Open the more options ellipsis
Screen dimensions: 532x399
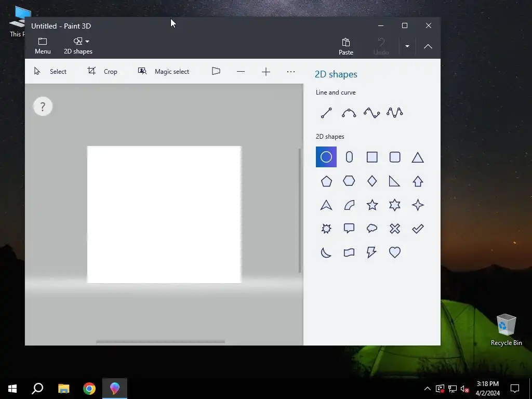pyautogui.click(x=291, y=72)
